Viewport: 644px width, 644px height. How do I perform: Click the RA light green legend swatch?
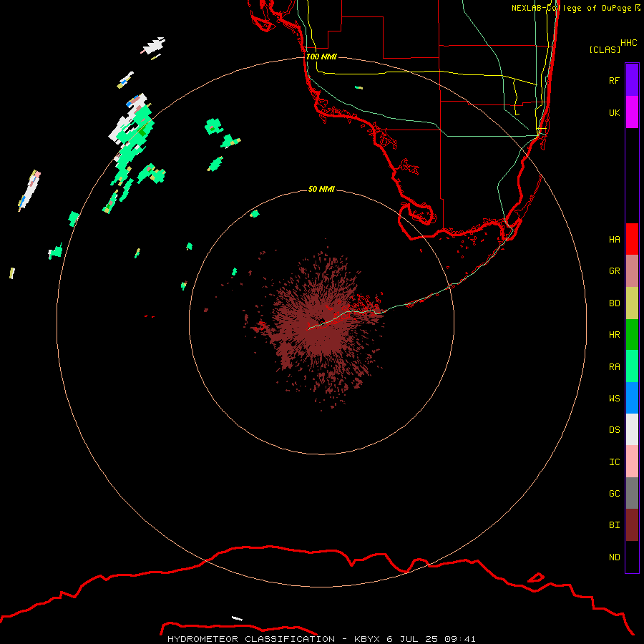(632, 366)
